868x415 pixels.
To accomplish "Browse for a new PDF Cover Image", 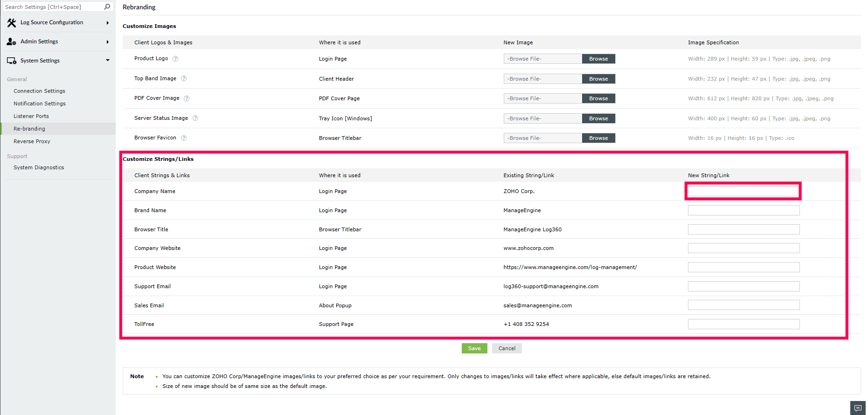I will click(x=598, y=98).
